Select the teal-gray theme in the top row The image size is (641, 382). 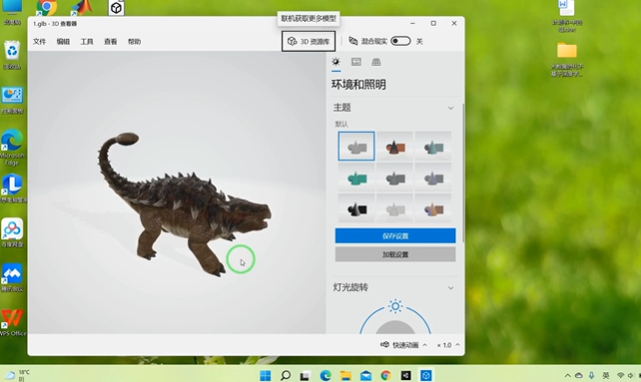tap(433, 146)
